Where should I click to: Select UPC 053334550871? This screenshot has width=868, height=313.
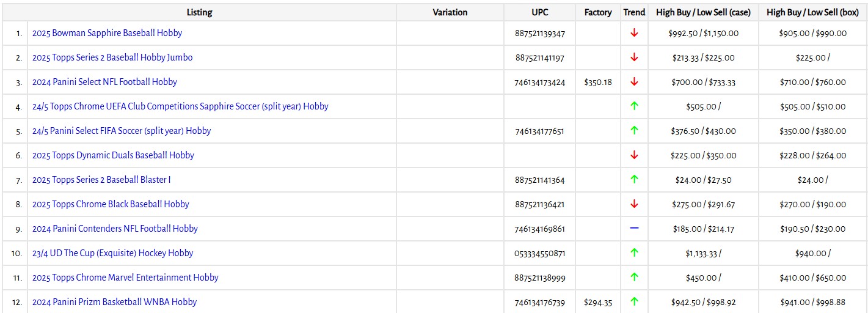point(540,254)
